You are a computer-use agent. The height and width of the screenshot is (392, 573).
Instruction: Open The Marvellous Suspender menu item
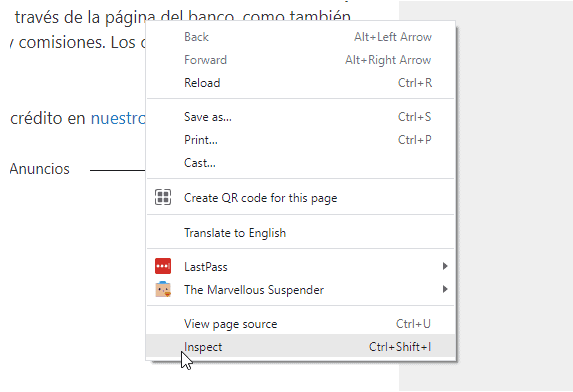coord(300,290)
